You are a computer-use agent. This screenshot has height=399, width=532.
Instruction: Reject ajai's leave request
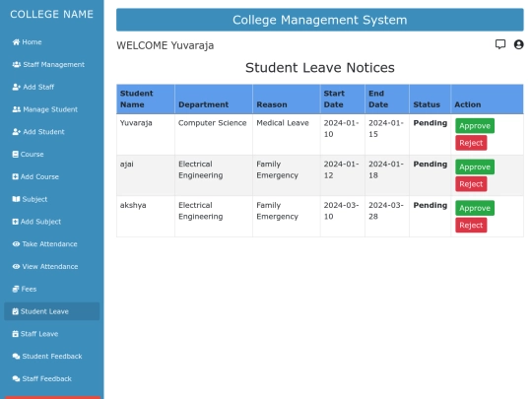pyautogui.click(x=471, y=184)
